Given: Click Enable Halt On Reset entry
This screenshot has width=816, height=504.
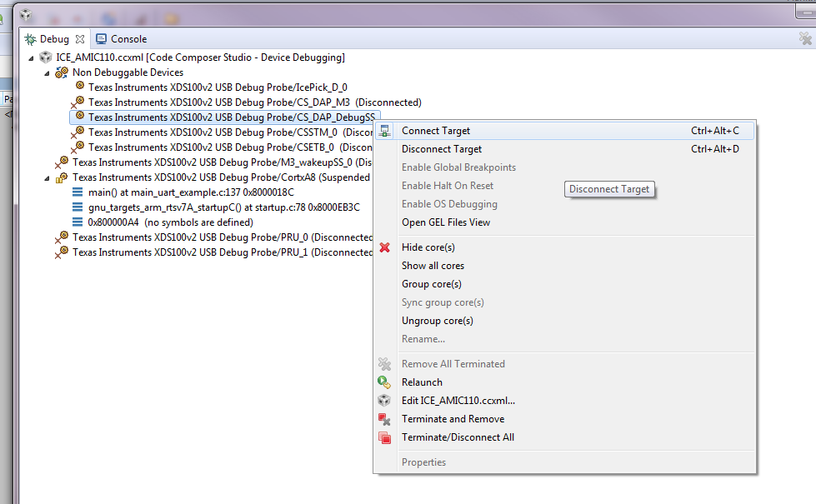Looking at the screenshot, I should point(564,186).
